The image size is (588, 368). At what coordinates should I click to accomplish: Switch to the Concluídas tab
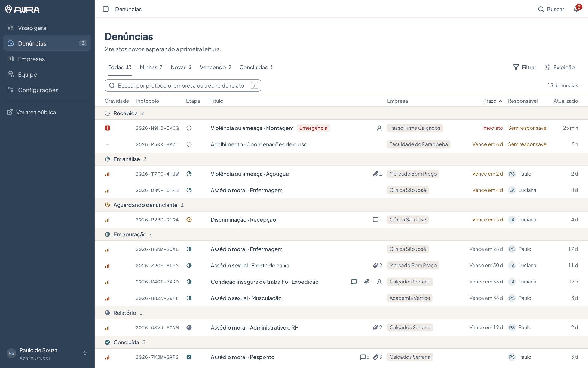pyautogui.click(x=256, y=67)
